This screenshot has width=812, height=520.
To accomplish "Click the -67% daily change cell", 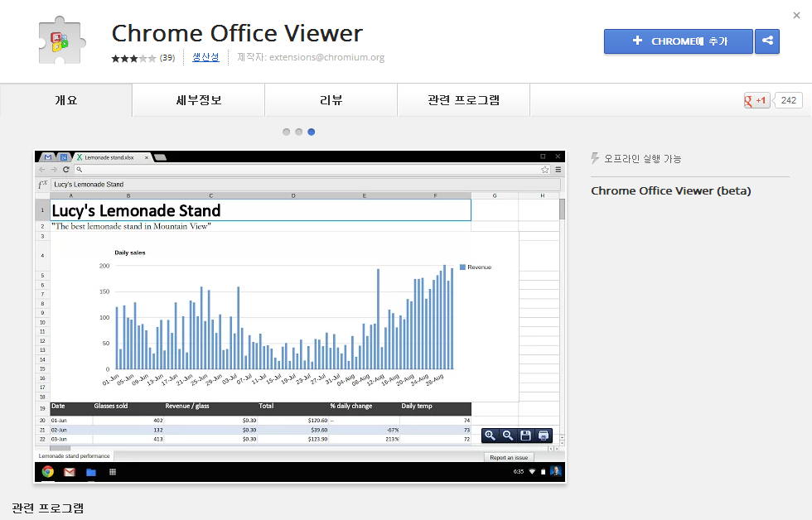I will click(365, 430).
